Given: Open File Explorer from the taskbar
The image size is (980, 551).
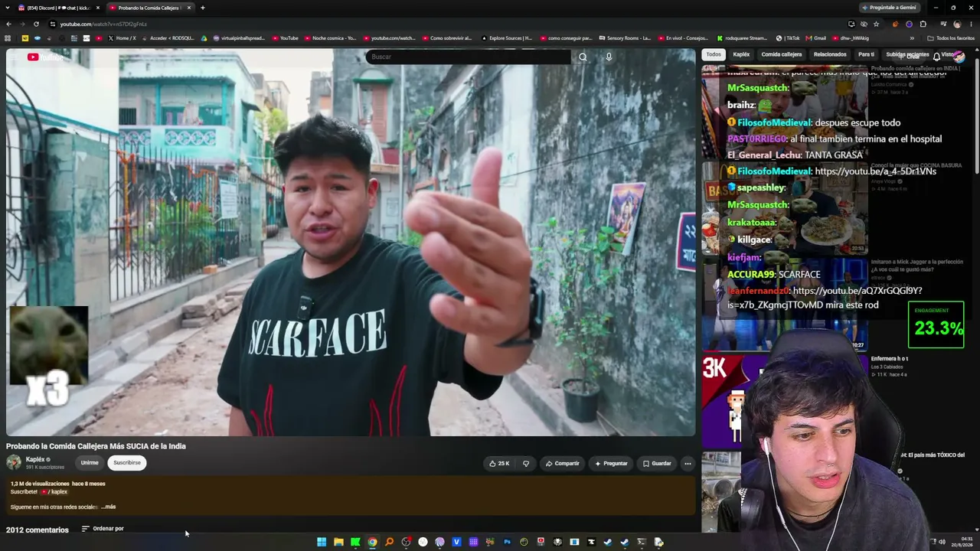Looking at the screenshot, I should [x=338, y=542].
